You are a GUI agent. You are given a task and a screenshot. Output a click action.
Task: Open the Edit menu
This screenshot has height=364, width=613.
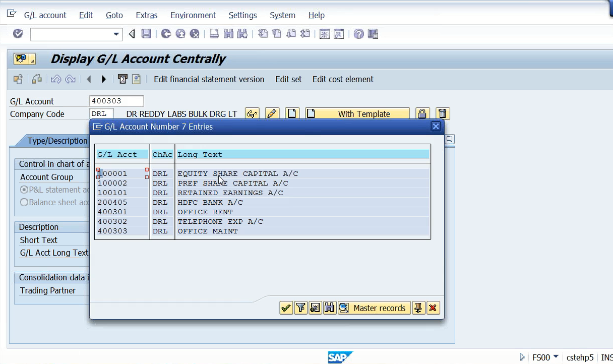(86, 15)
